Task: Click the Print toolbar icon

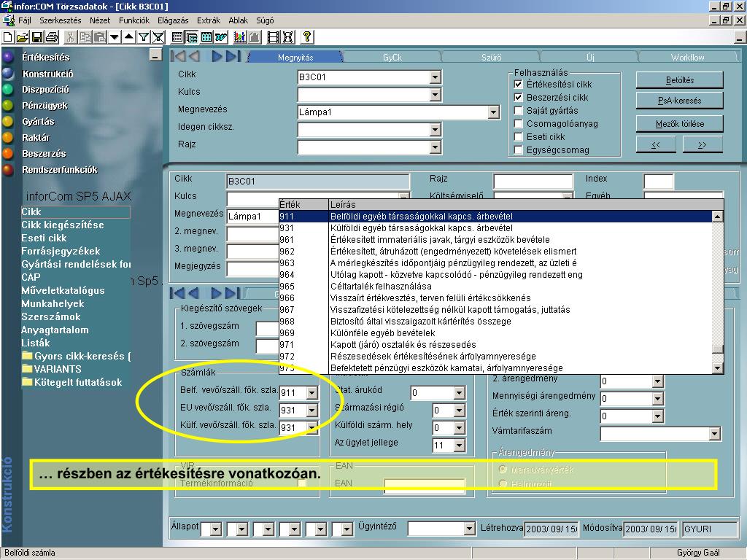Action: click(x=52, y=37)
